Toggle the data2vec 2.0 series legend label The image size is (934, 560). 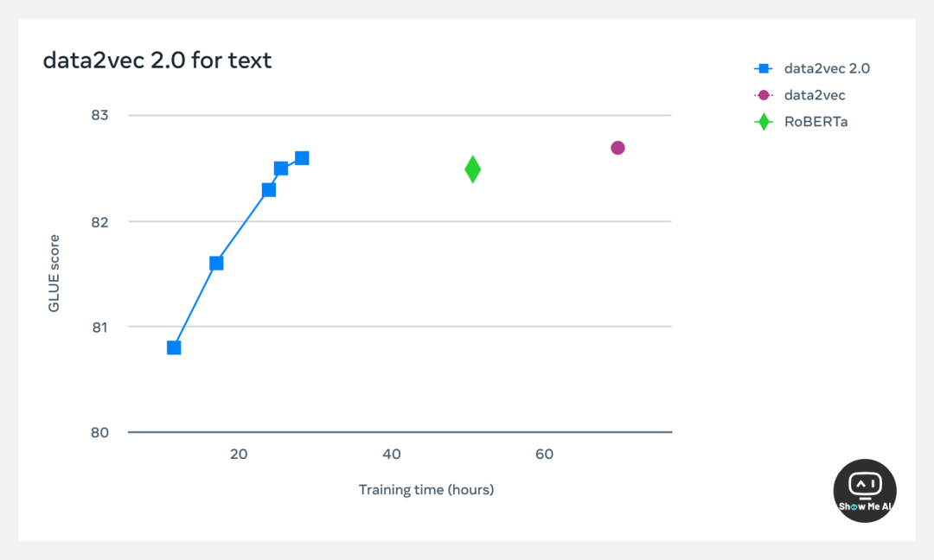click(827, 68)
